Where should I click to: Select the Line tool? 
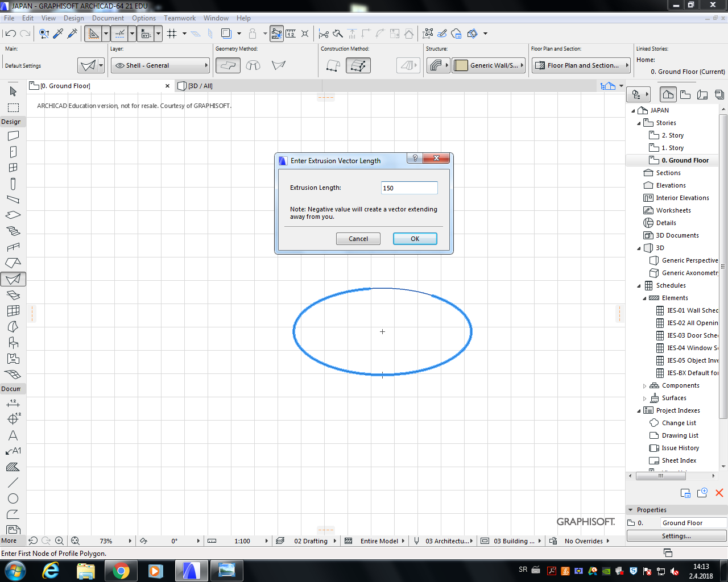13,483
